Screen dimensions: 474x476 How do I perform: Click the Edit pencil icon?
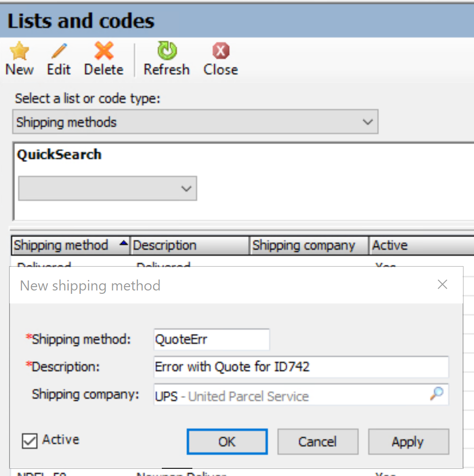click(59, 51)
